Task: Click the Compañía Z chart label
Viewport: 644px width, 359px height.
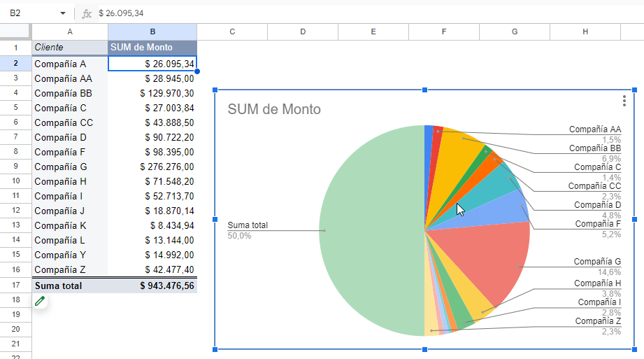Action: [598, 326]
